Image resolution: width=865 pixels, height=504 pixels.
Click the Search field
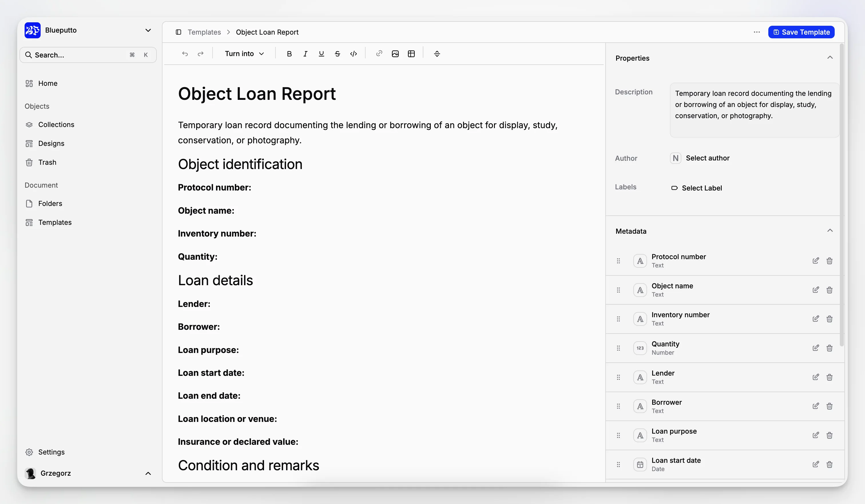88,55
